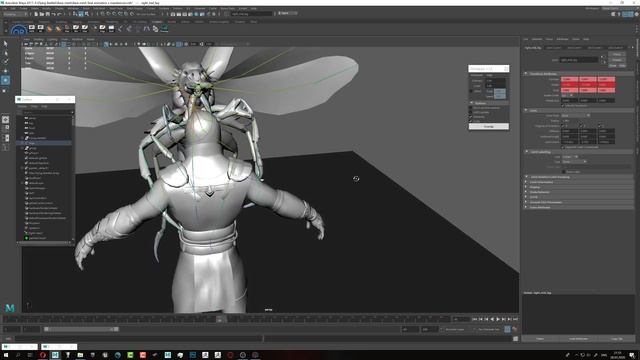Collapse the Joint section

[526, 110]
